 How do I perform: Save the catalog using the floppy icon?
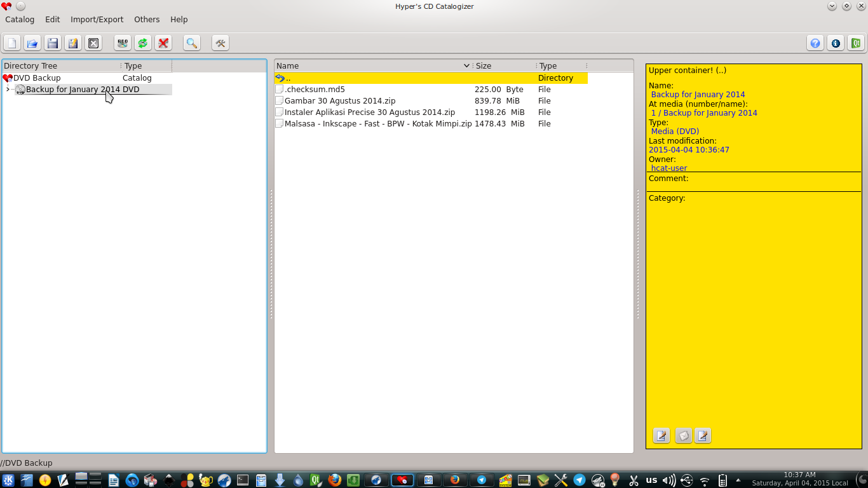click(53, 43)
